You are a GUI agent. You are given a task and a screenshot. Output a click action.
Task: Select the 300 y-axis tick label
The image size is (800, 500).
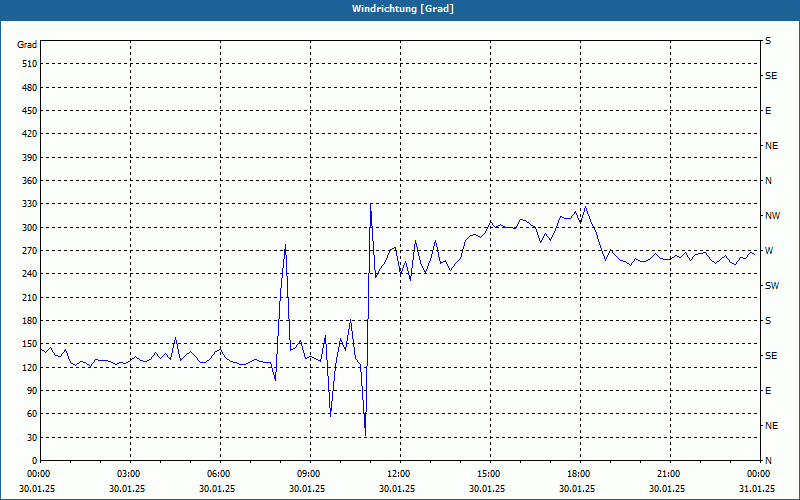(x=29, y=228)
